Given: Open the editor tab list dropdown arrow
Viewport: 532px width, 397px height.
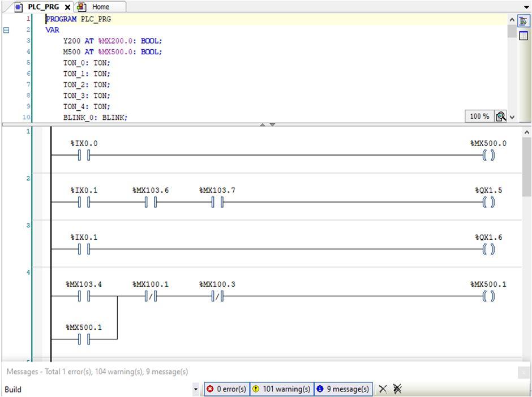Looking at the screenshot, I should click(x=526, y=7).
